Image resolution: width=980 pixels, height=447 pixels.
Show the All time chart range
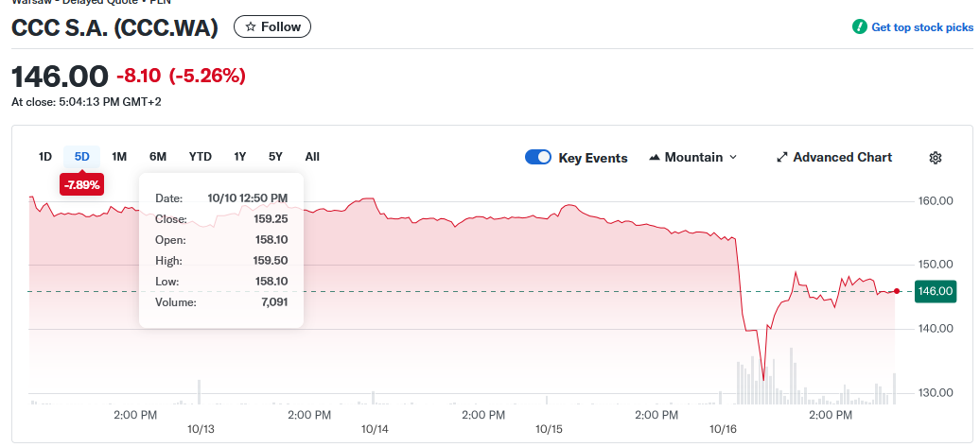[312, 157]
